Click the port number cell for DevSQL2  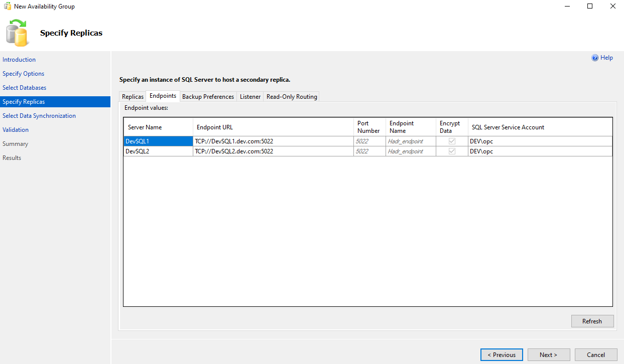point(370,151)
